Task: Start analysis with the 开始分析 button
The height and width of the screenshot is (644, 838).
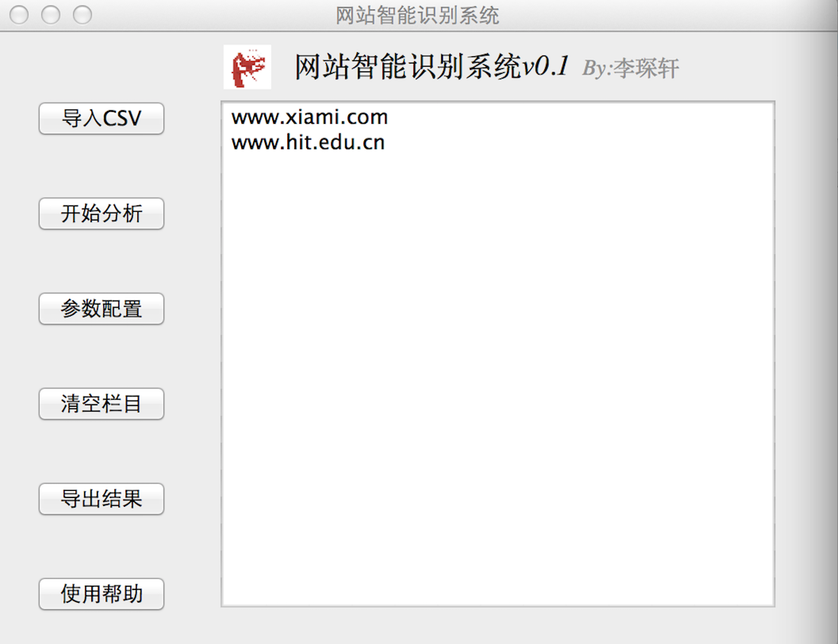Action: click(102, 213)
